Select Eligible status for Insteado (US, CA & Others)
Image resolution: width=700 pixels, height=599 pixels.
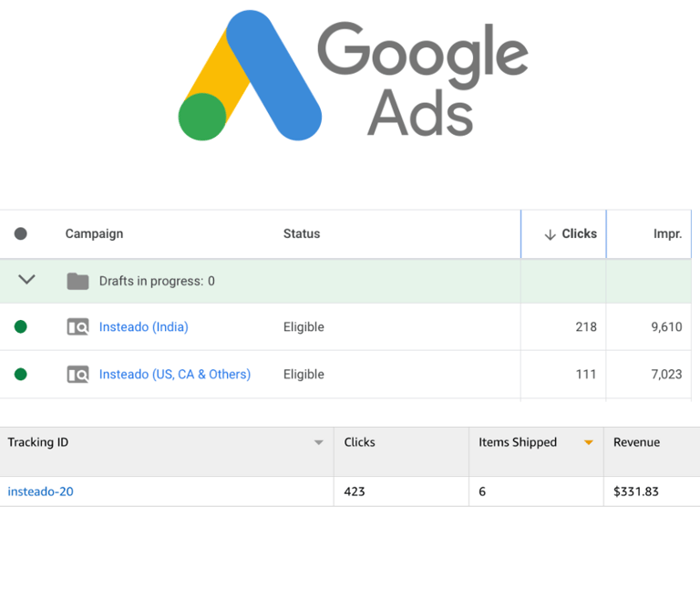click(x=304, y=375)
